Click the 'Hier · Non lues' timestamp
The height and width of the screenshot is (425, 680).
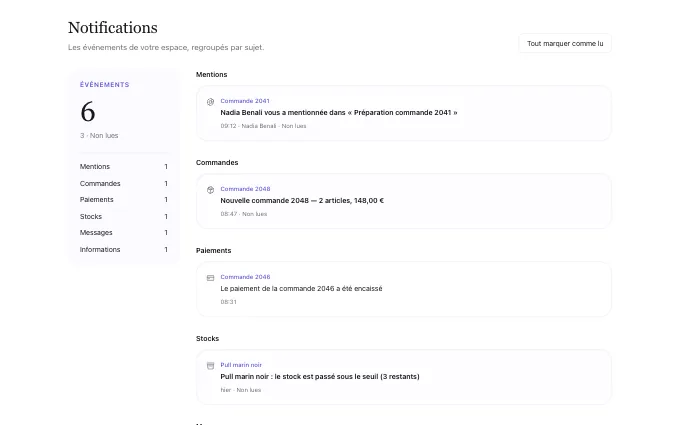tap(241, 390)
